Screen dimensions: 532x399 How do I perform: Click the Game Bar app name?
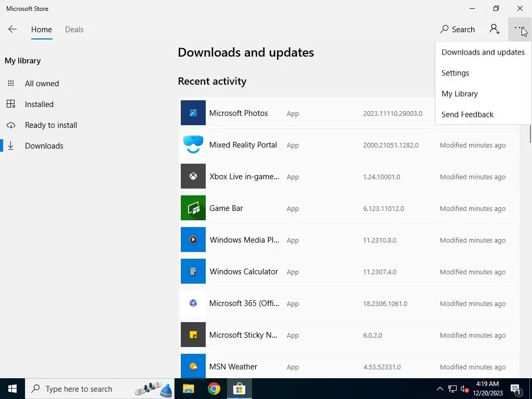click(x=226, y=208)
